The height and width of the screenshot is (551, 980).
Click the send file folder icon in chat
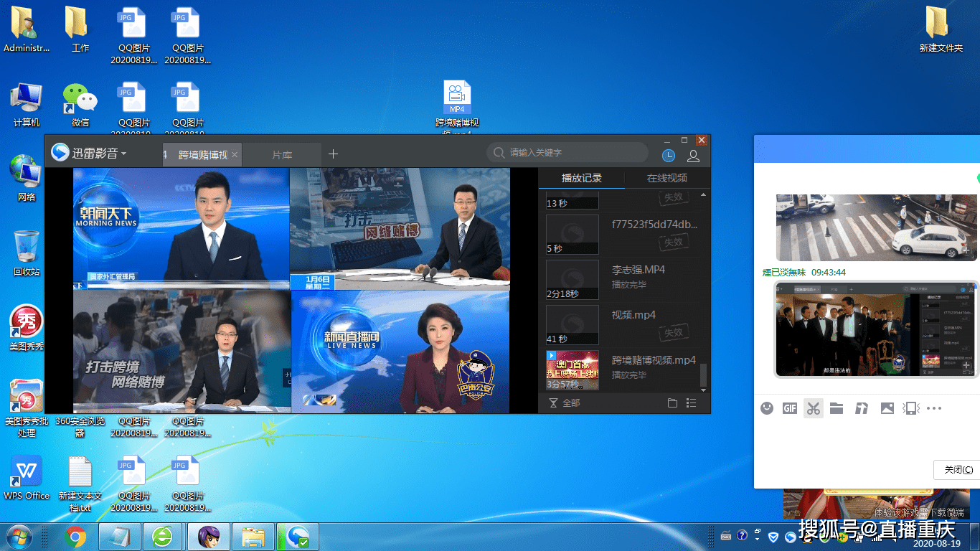[x=837, y=408]
